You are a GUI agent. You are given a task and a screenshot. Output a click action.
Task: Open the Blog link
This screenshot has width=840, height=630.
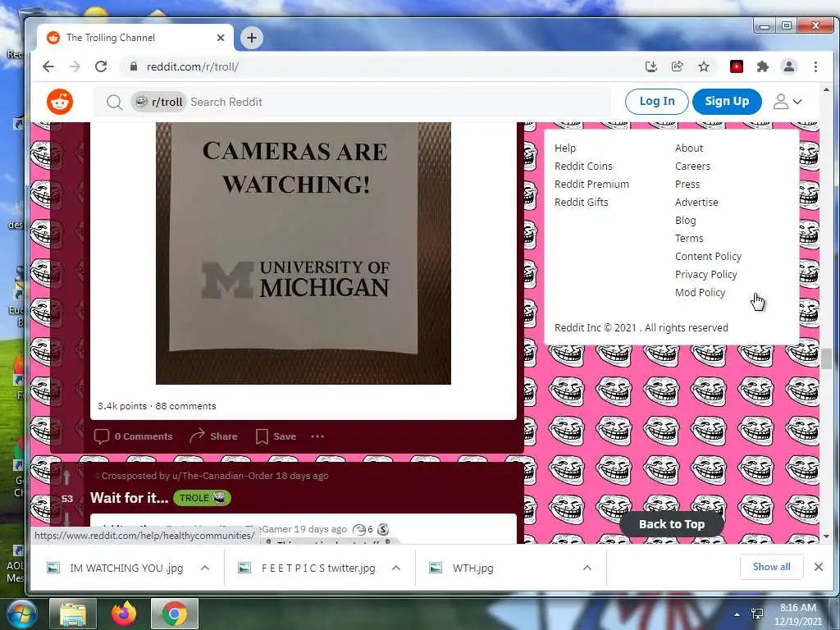685,220
